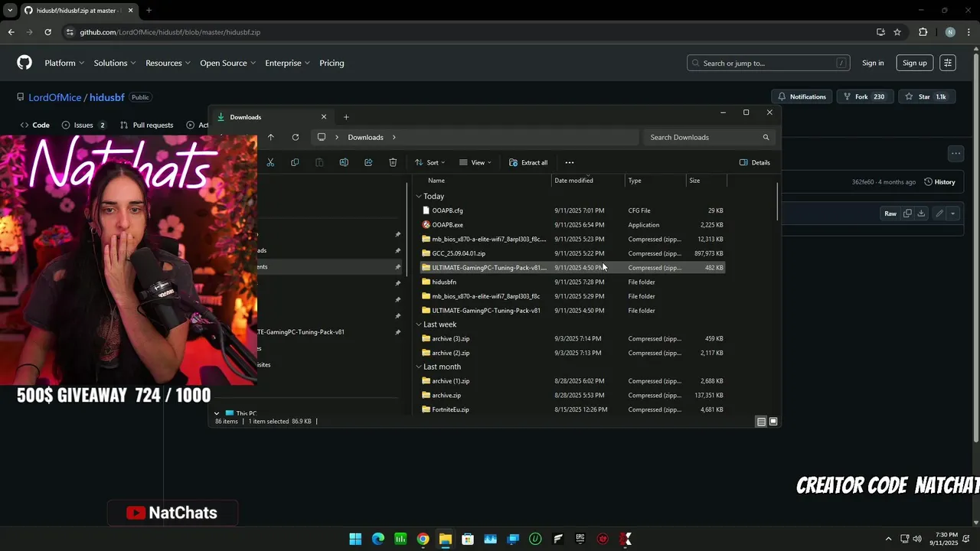Image resolution: width=980 pixels, height=551 pixels.
Task: Click GitHub Pricing menu item
Action: click(332, 63)
